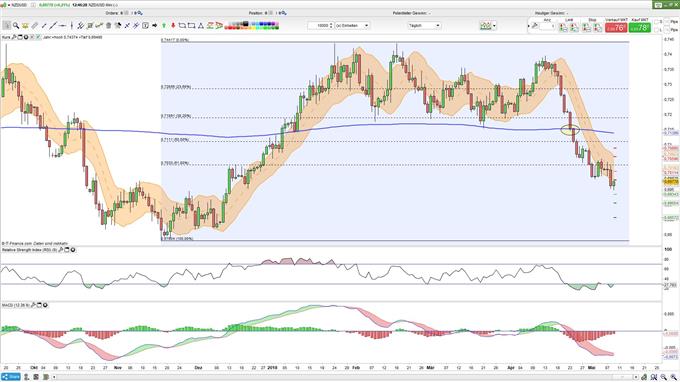
Task: Click the Verkauf MKT sell button
Action: pyautogui.click(x=616, y=28)
